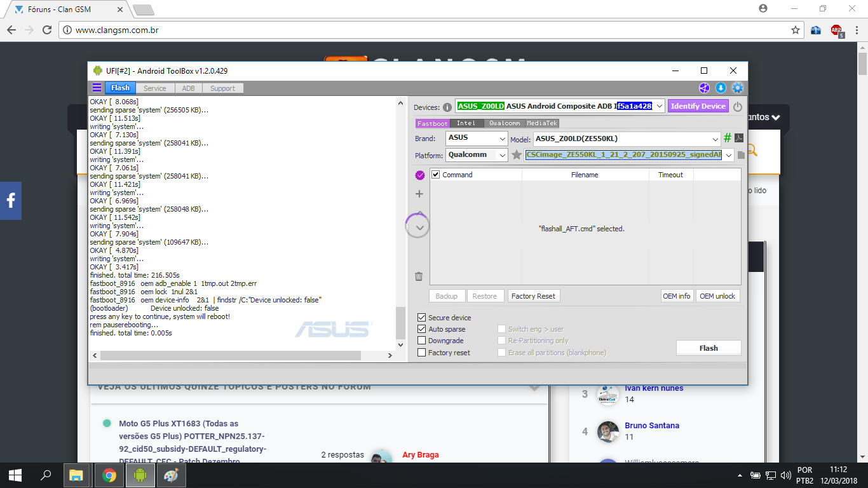Open Ary Braga profile link
This screenshot has height=488, width=868.
point(420,455)
